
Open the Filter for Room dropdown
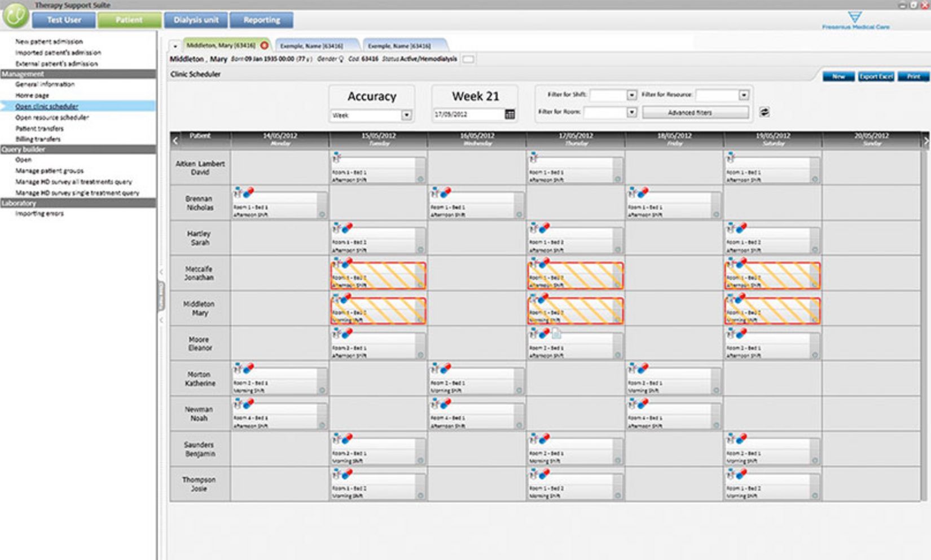point(631,112)
